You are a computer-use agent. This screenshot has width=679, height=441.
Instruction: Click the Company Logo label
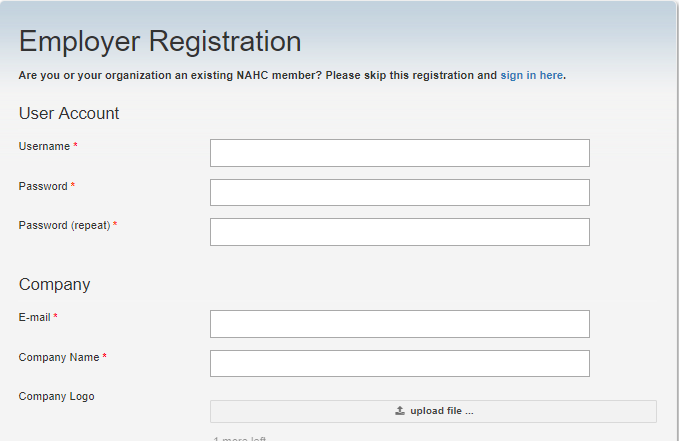(x=56, y=397)
